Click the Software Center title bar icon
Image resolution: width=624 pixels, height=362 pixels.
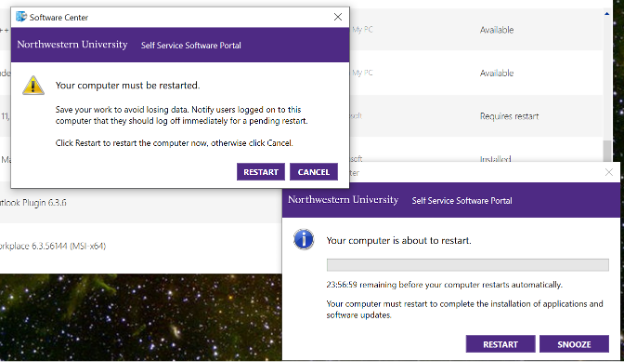tap(21, 17)
